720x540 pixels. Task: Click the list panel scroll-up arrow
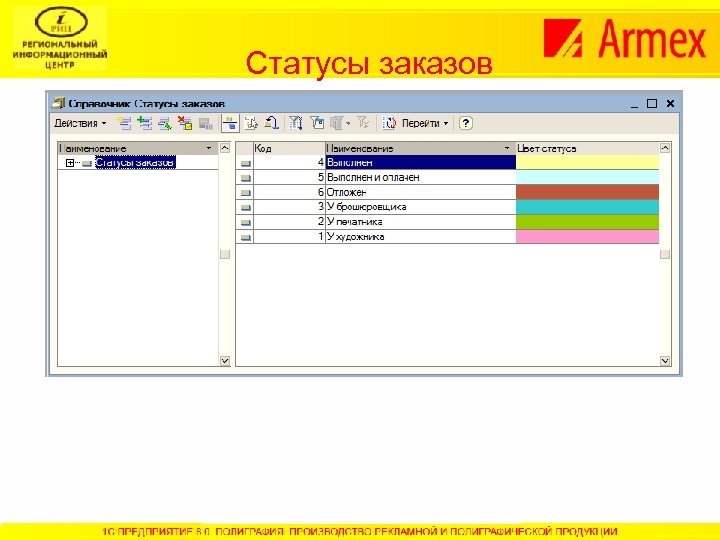pyautogui.click(x=664, y=148)
